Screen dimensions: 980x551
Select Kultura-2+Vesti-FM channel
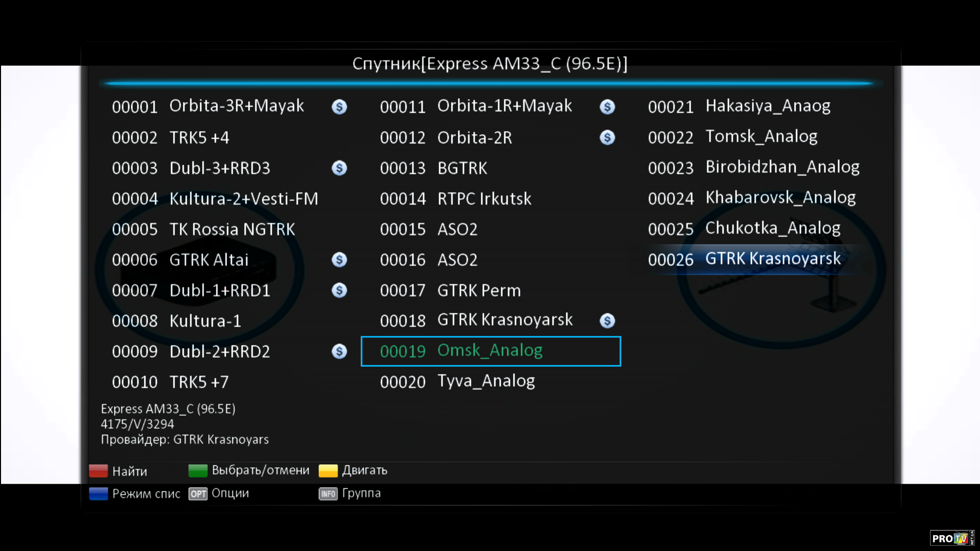(x=243, y=198)
